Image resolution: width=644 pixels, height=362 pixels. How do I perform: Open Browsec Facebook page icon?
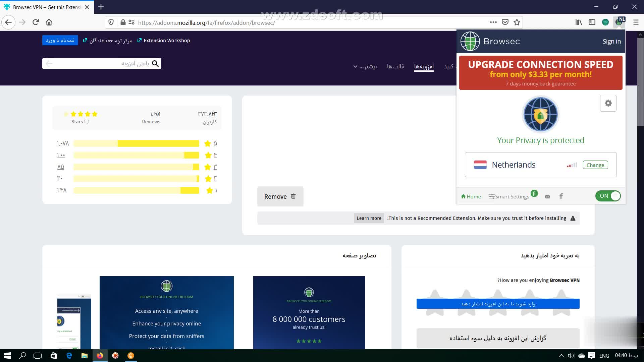561,196
